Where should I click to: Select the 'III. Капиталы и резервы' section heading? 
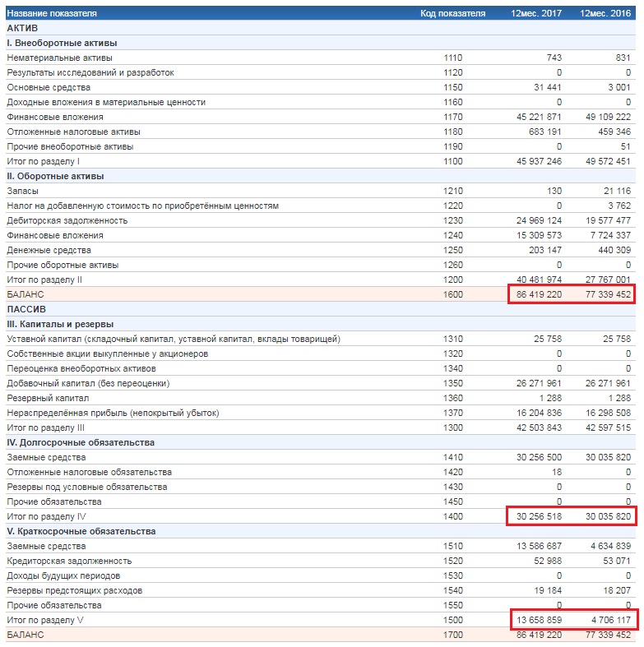coord(60,324)
